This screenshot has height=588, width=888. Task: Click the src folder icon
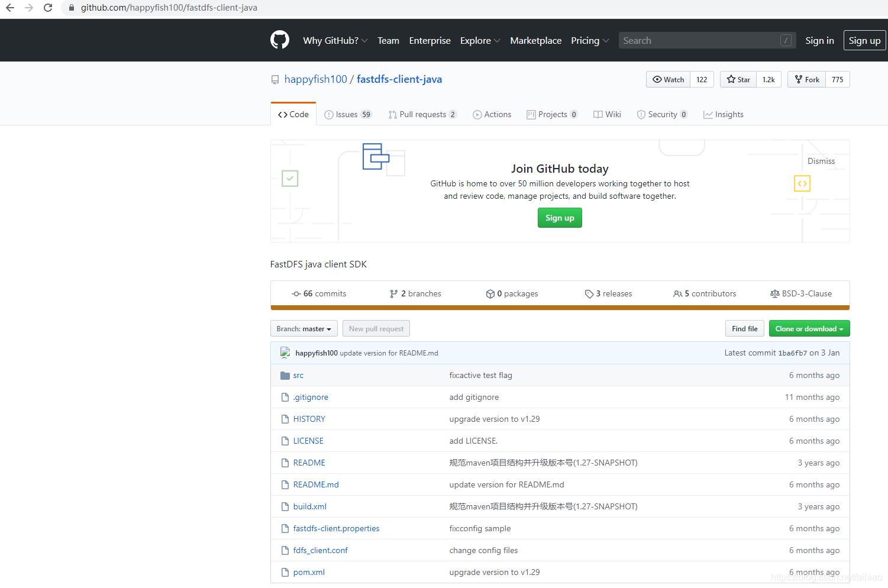click(x=285, y=376)
